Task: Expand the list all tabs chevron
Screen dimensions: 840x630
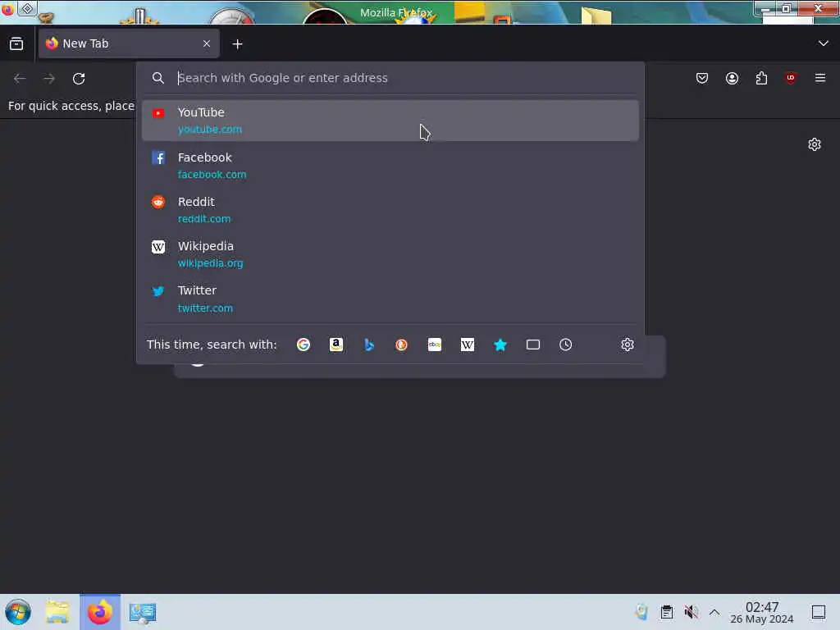Action: coord(823,43)
